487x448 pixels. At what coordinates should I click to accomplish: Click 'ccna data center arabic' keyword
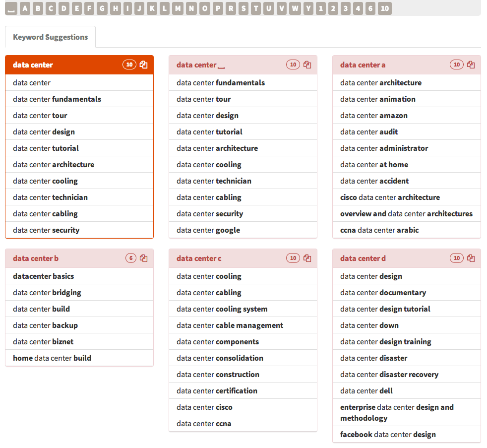407,230
